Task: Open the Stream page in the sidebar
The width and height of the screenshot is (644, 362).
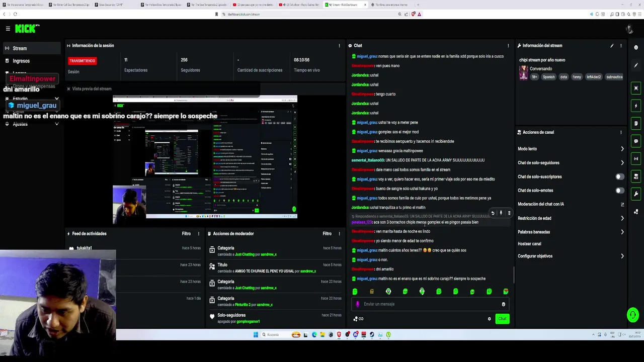Action: pyautogui.click(x=32, y=48)
